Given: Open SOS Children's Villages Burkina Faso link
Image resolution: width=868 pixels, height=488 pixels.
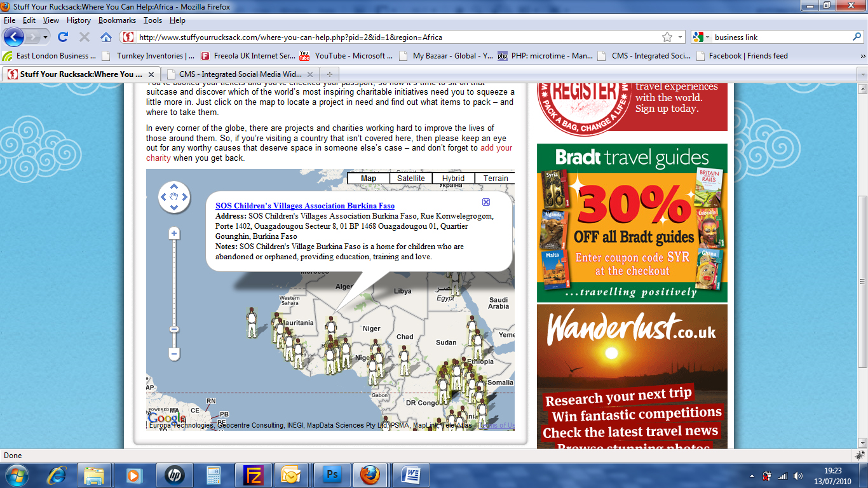Looking at the screenshot, I should 304,206.
